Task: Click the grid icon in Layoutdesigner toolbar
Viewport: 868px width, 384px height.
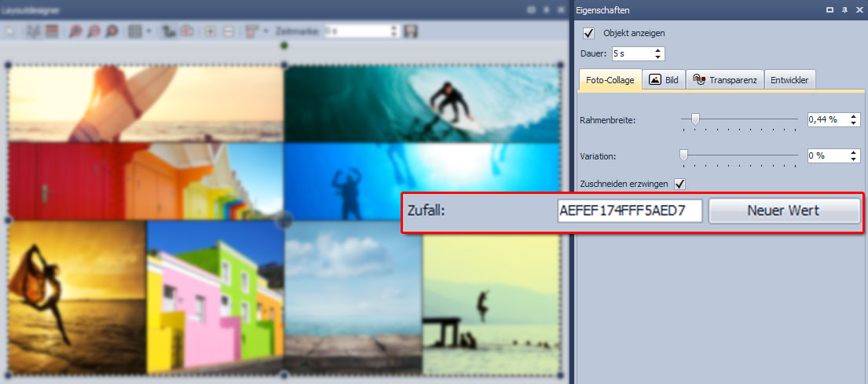Action: 134,31
